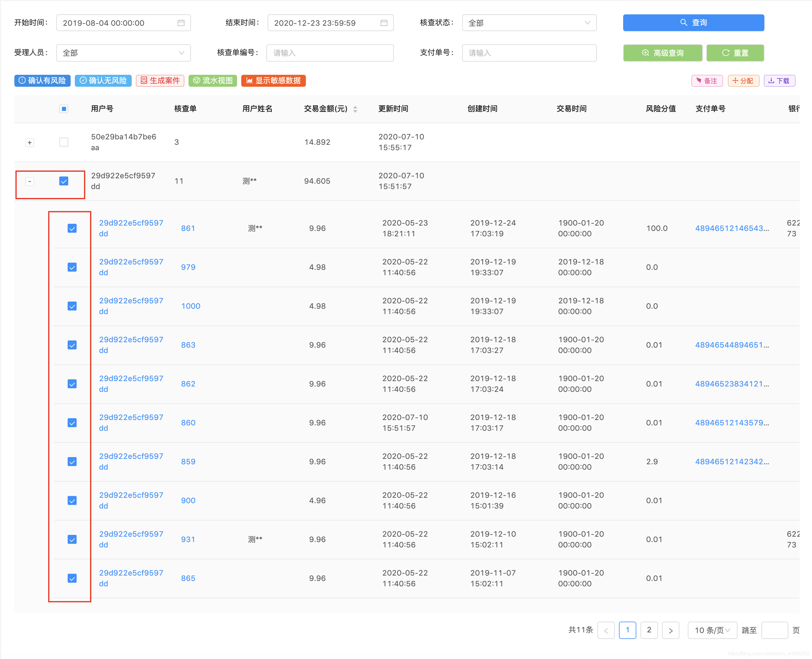
Task: Open check order link 931
Action: tap(188, 539)
